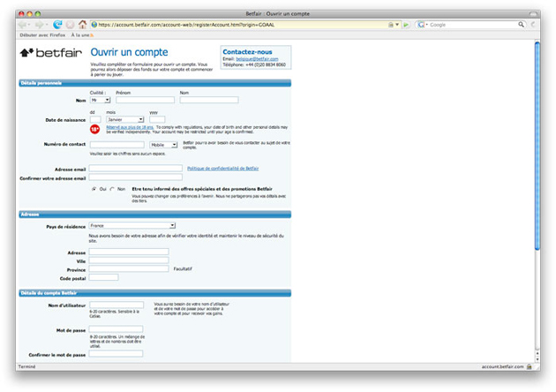The width and height of the screenshot is (556, 392).
Task: Click the dd day input field
Action: (95, 119)
